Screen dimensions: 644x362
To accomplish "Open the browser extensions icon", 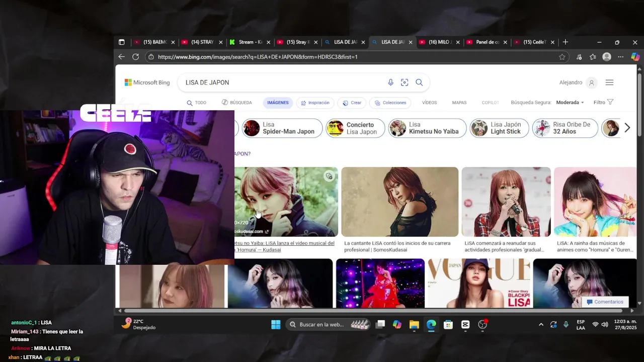I will (x=579, y=57).
